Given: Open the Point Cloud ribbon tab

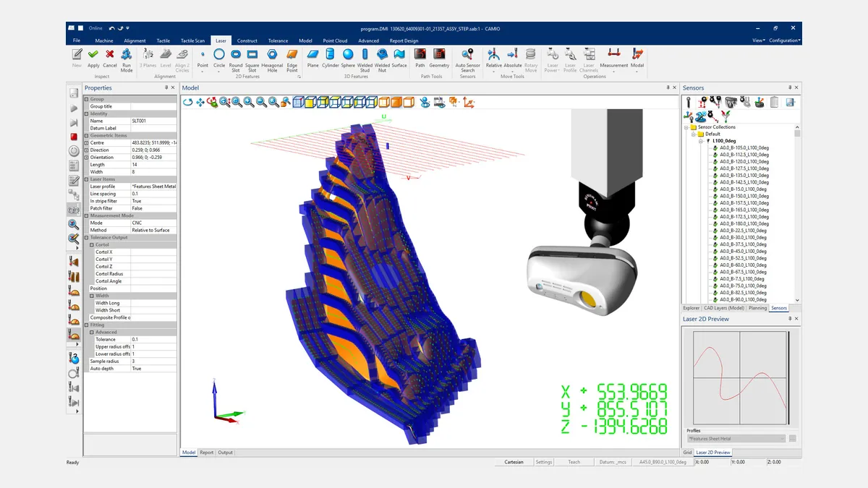Looking at the screenshot, I should pyautogui.click(x=335, y=40).
